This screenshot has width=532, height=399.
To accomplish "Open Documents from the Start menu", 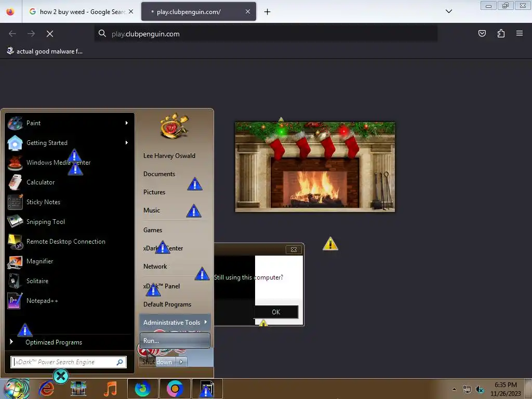I will click(159, 174).
